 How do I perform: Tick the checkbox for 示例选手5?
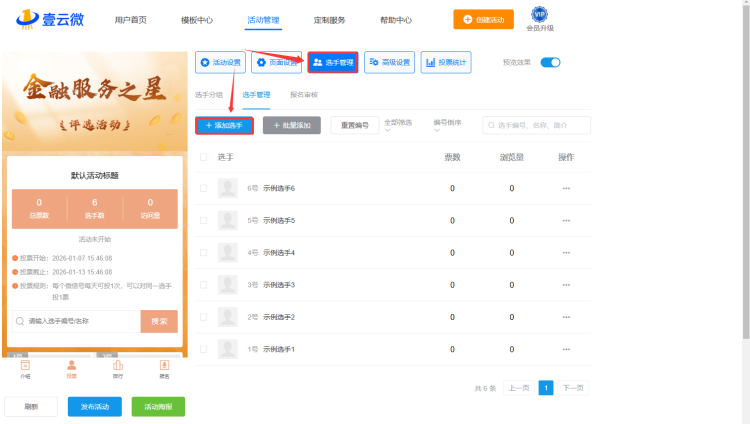tap(204, 220)
